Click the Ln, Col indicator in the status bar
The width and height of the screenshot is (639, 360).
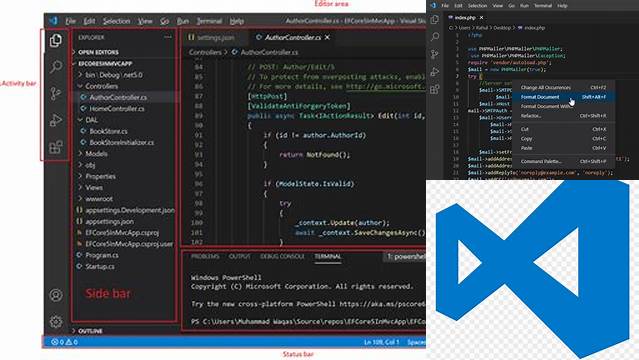tap(381, 342)
